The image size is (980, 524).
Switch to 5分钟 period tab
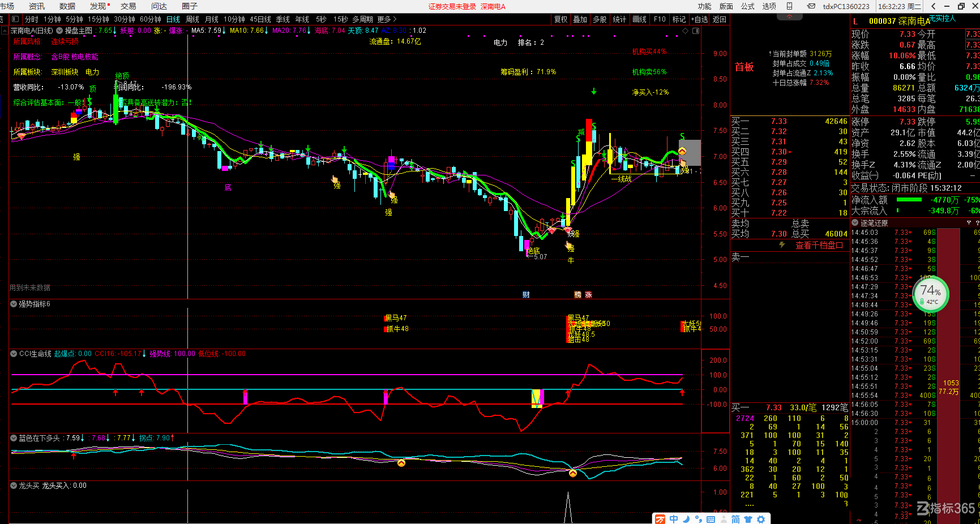click(x=74, y=19)
